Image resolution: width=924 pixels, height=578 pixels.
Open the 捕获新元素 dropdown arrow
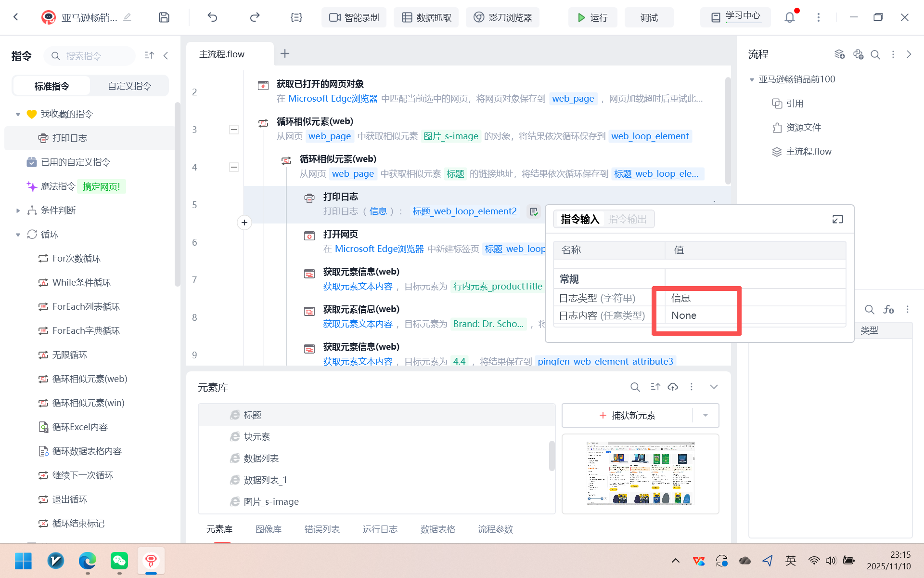pos(706,415)
